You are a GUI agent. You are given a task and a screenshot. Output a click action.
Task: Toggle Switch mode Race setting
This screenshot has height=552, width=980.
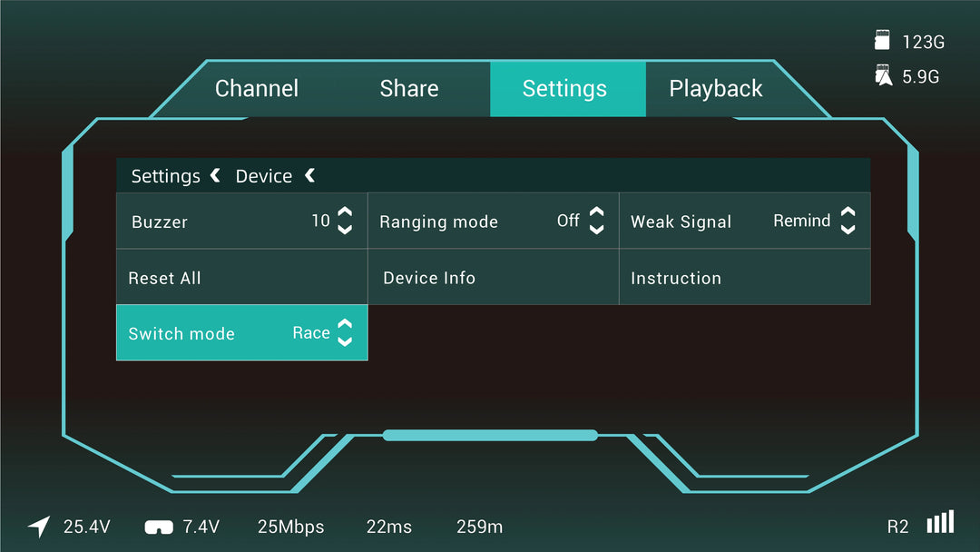coord(310,332)
